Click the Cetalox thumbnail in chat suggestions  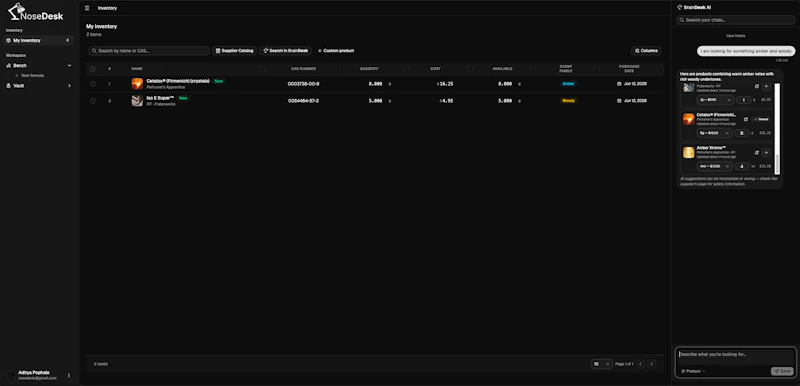pyautogui.click(x=689, y=119)
